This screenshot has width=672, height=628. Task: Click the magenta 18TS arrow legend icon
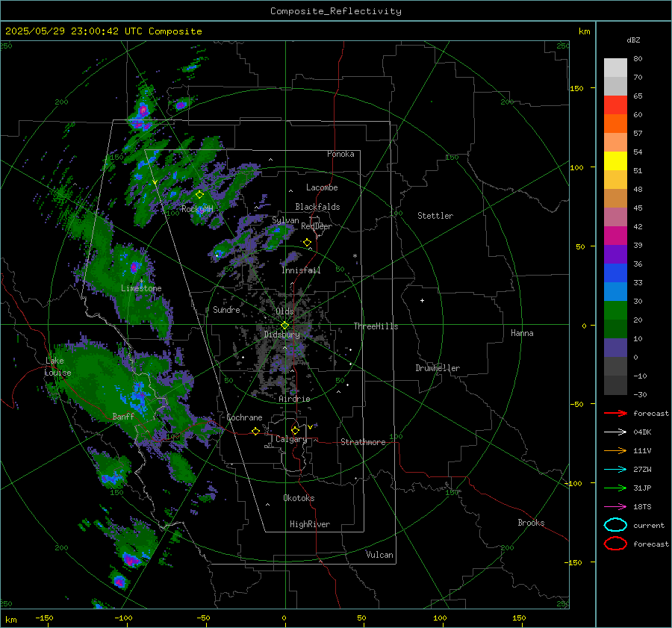(615, 507)
